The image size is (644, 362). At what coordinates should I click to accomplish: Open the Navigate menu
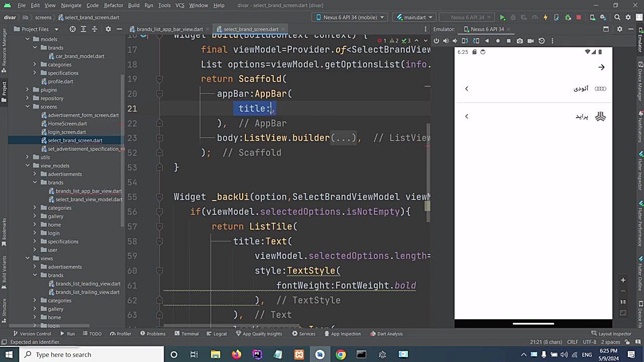coord(71,5)
